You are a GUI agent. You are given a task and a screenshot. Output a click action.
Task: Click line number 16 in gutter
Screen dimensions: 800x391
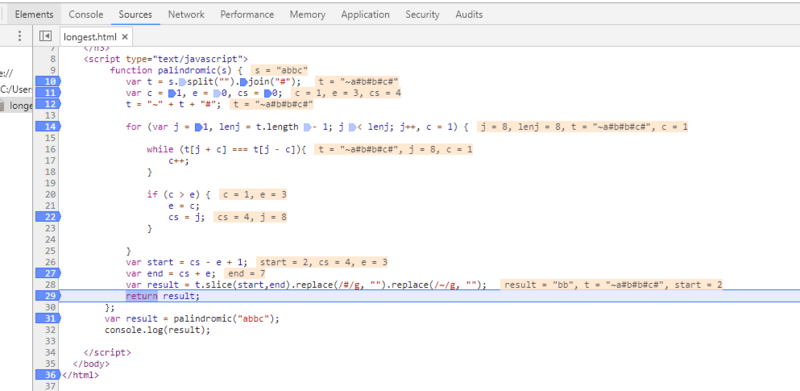click(x=51, y=149)
